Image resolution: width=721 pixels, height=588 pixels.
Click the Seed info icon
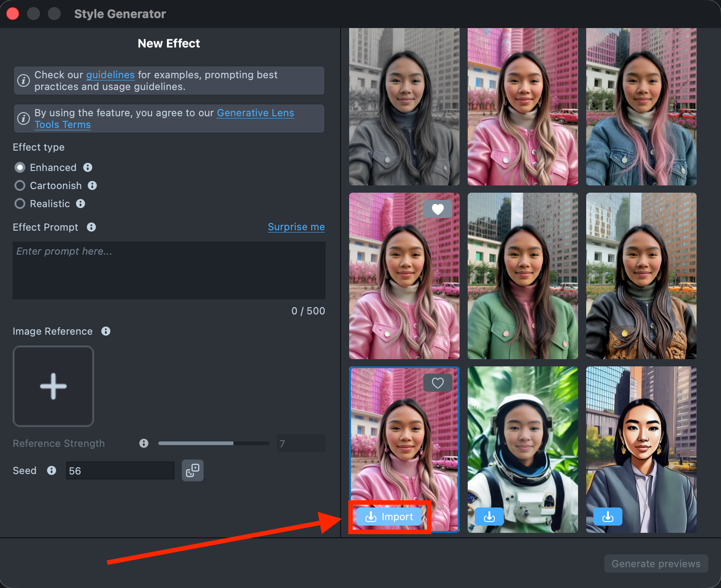tap(52, 470)
